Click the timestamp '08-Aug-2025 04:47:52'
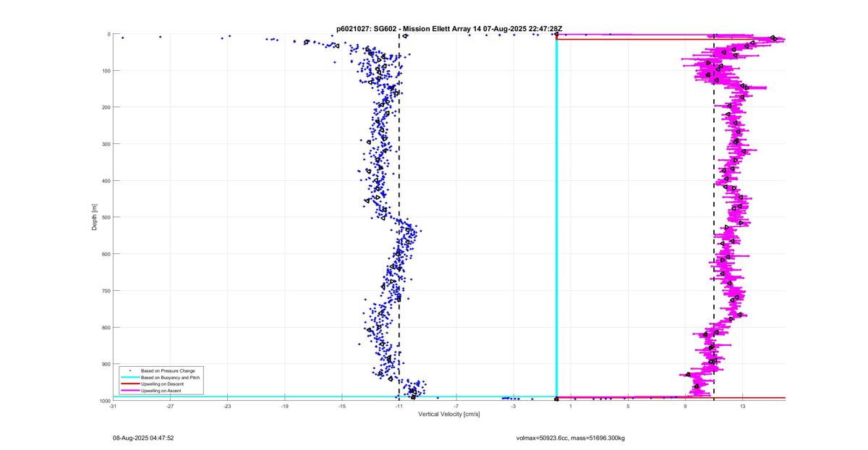This screenshot has height=450, width=868. (x=143, y=438)
